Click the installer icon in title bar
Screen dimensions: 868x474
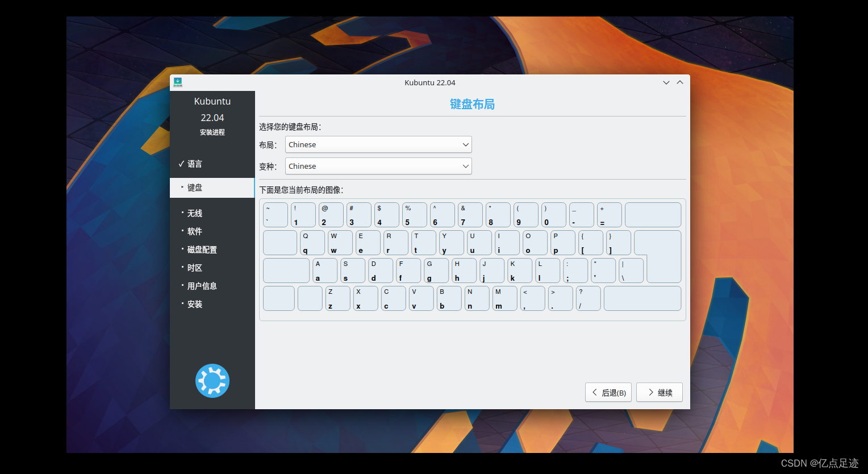[178, 82]
